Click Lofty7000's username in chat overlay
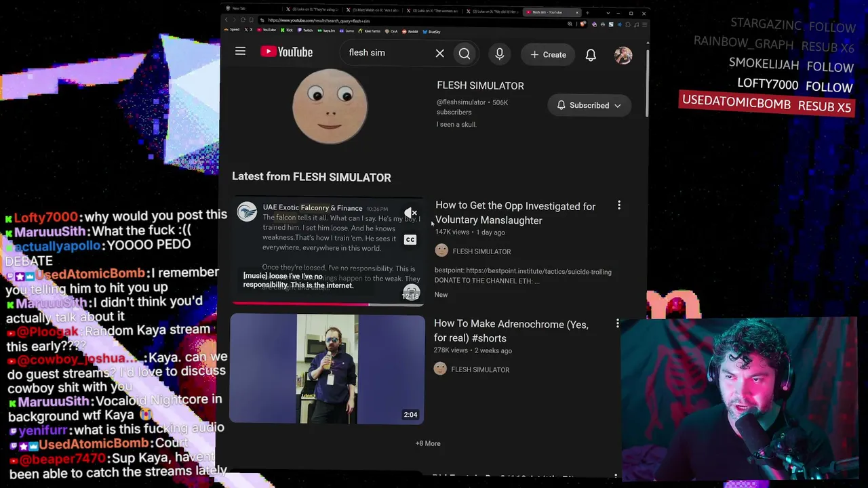 tap(45, 217)
